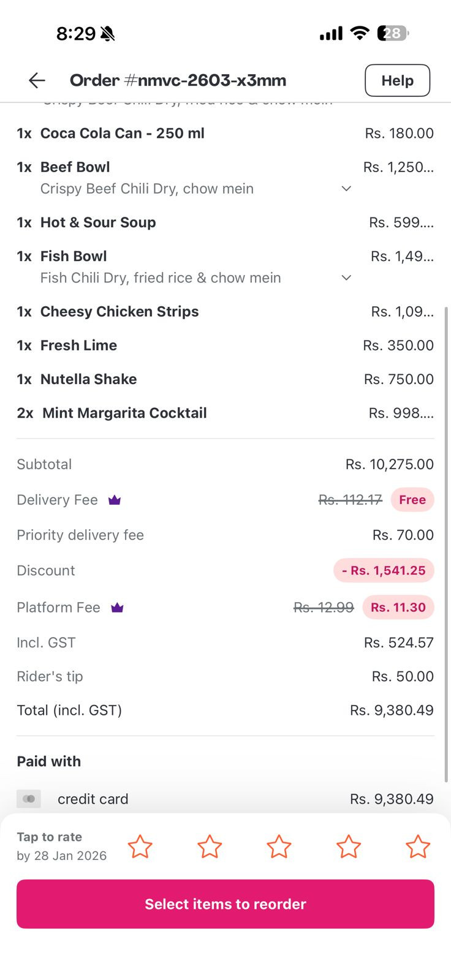Tap the silent mode bell icon
Image resolution: width=451 pixels, height=980 pixels.
tap(108, 34)
